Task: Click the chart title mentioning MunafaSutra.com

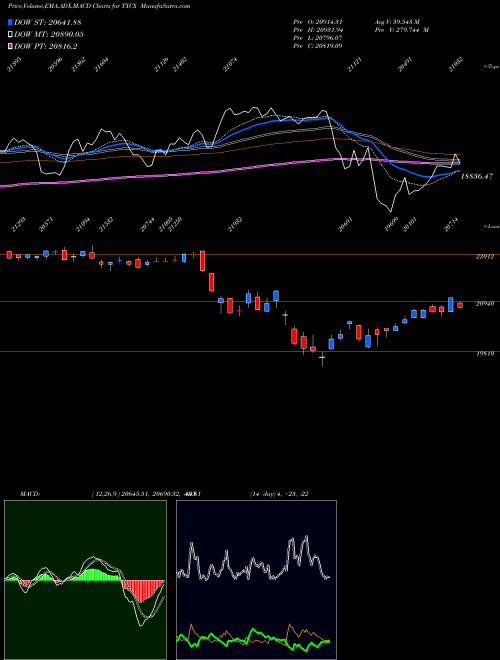Action: (99, 6)
